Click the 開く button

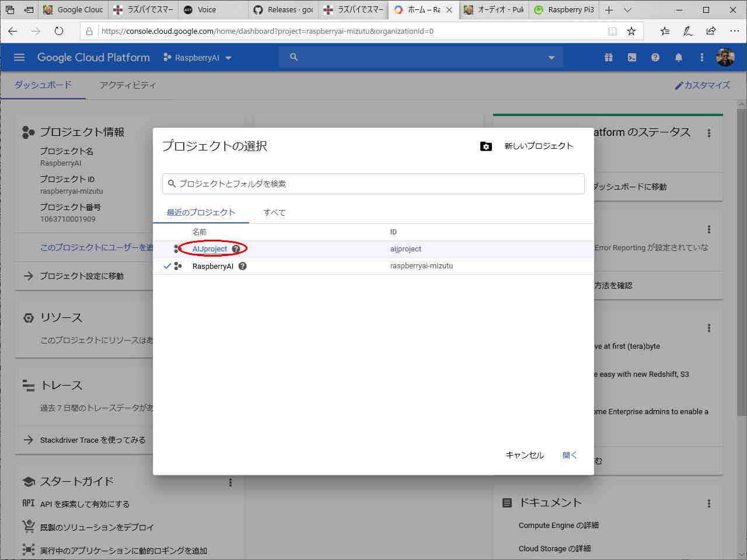[570, 455]
